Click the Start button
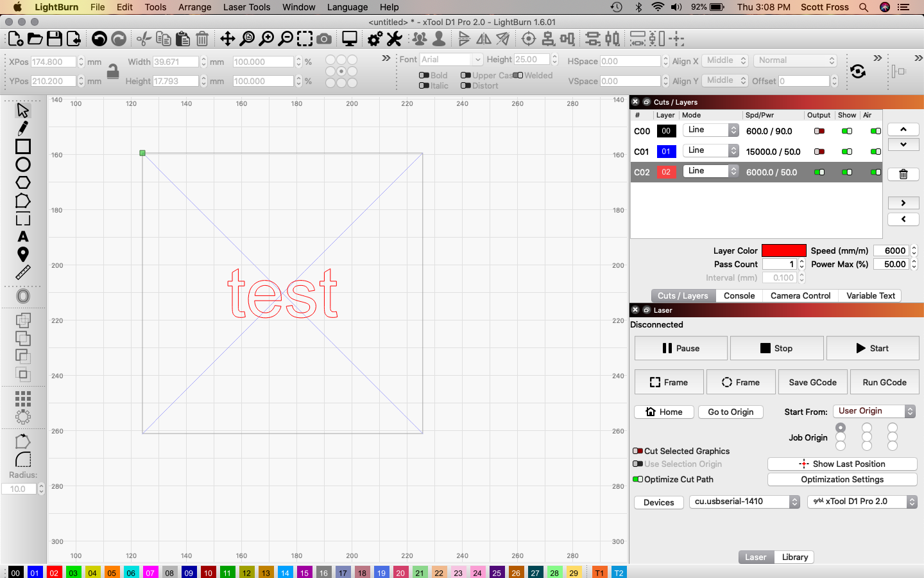This screenshot has height=578, width=924. pos(873,348)
